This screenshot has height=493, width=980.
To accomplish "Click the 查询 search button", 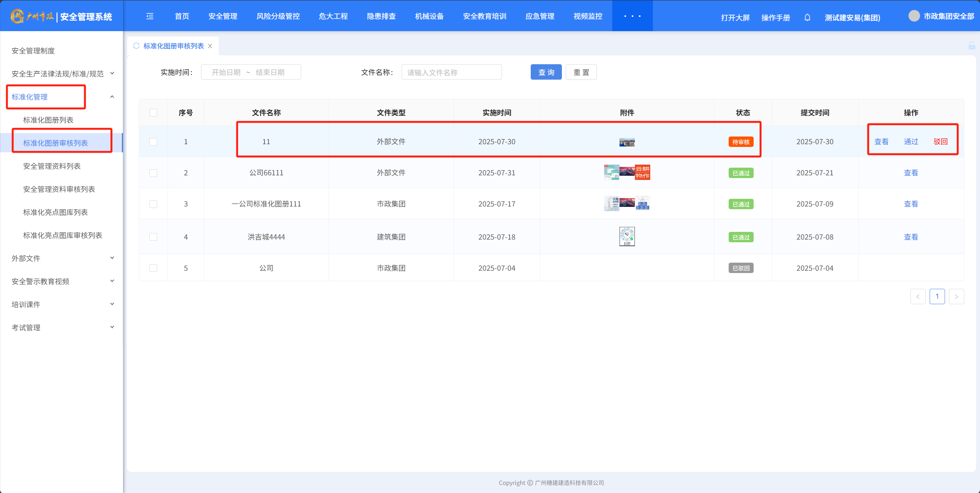I will pos(546,72).
